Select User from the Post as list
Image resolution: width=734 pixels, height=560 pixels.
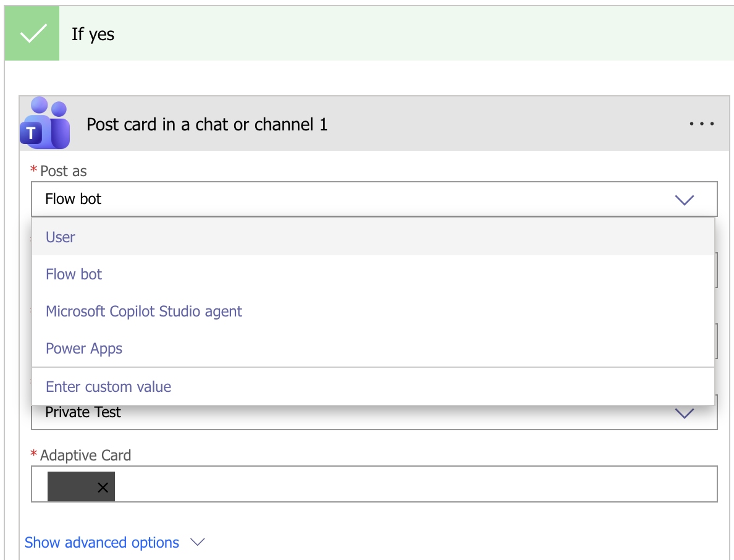(x=61, y=237)
